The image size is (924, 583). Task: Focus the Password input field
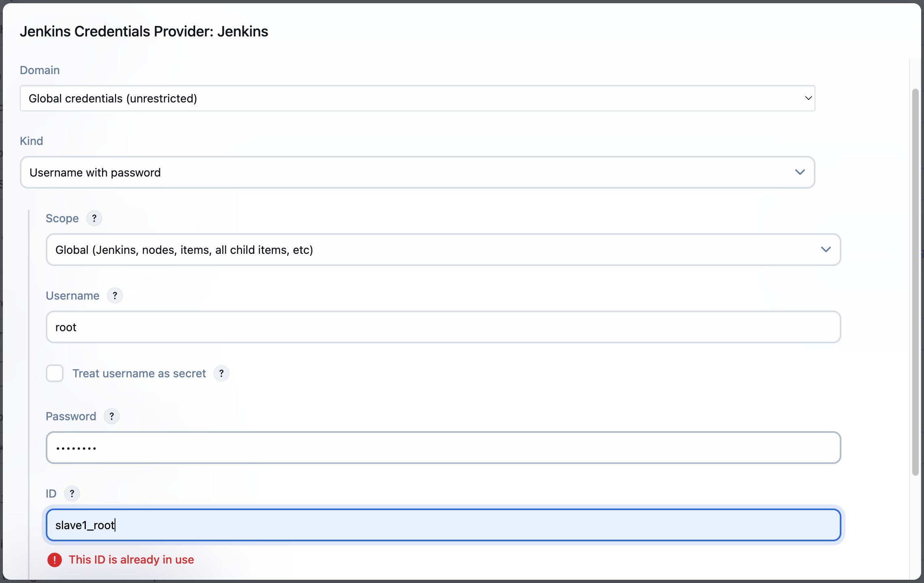(443, 448)
